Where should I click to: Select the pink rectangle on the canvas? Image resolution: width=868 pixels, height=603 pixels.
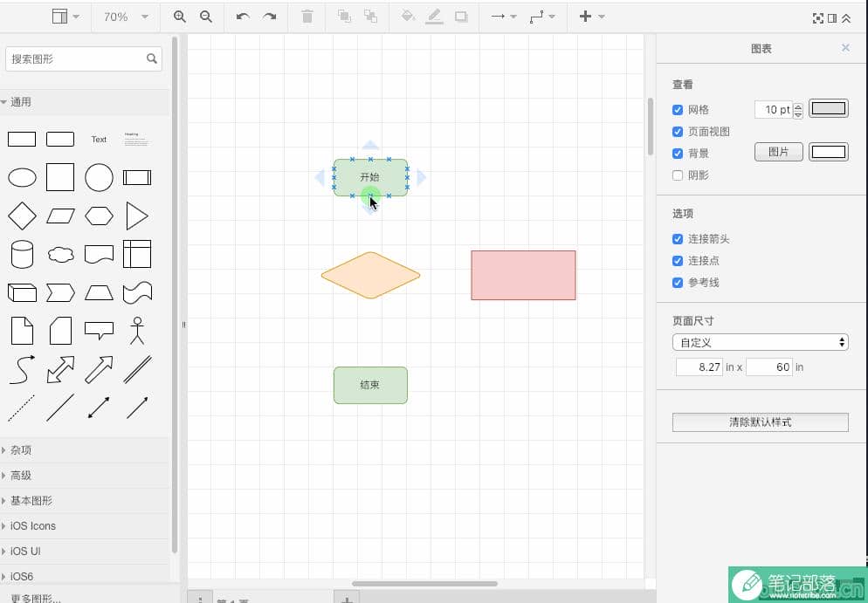[523, 275]
